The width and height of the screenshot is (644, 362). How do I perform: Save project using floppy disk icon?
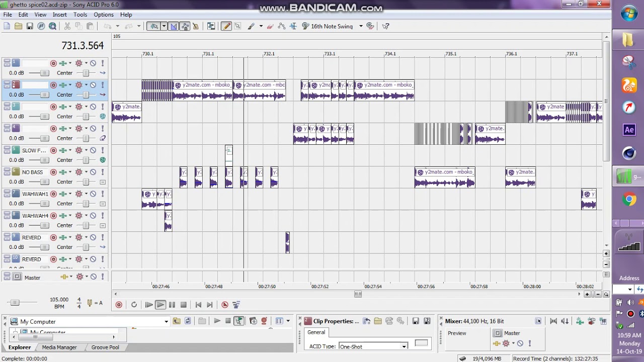[30, 26]
